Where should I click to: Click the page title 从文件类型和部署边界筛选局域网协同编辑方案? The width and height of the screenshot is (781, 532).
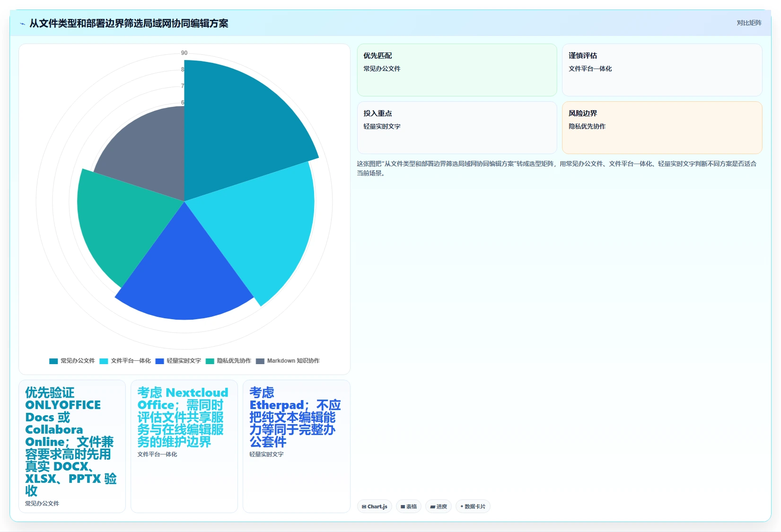pyautogui.click(x=129, y=23)
